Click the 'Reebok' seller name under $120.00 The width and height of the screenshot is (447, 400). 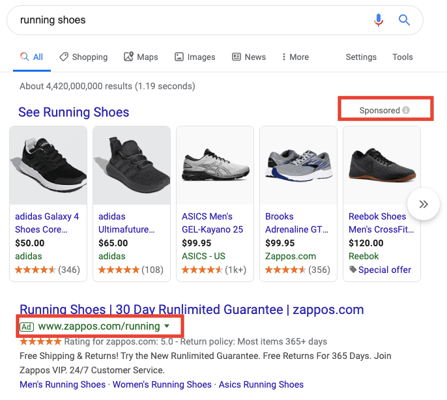[x=364, y=256]
